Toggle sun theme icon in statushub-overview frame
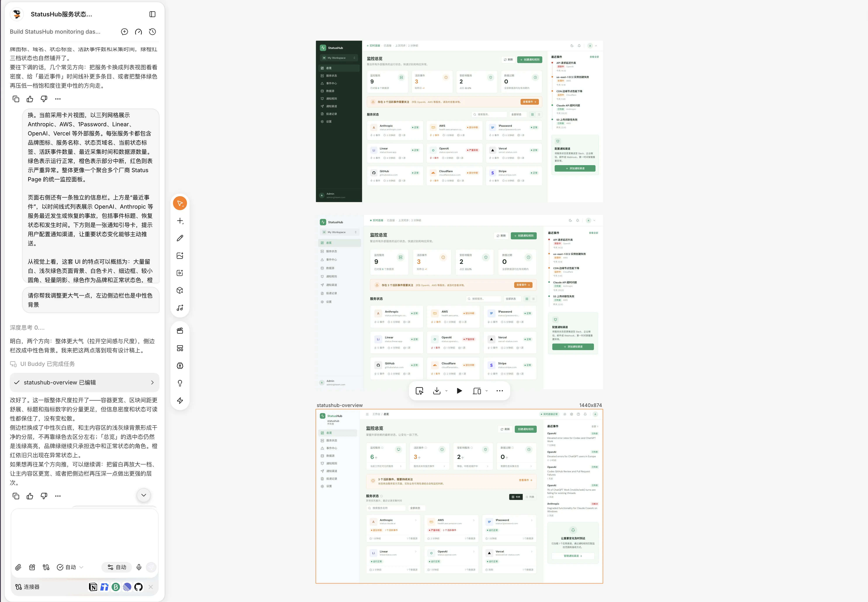Viewport: 868px width, 602px height. [x=564, y=414]
